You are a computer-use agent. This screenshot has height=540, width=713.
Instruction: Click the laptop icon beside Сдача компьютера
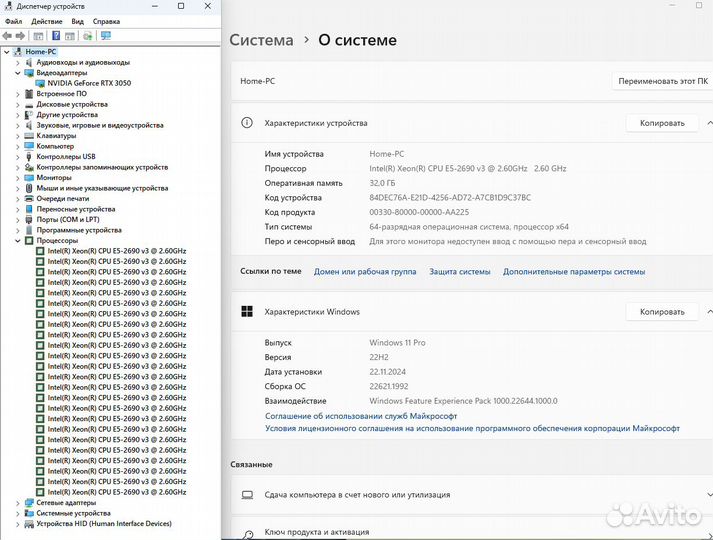247,495
